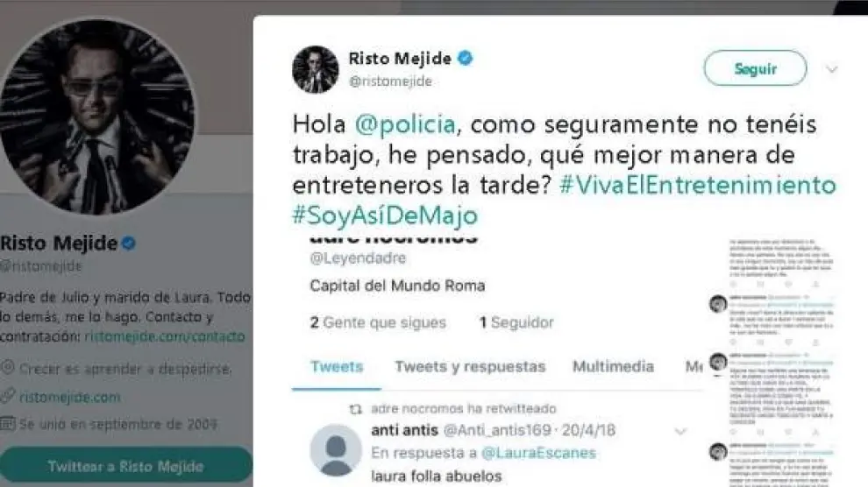Screen dimensions: 868x487
Task: Expand the tweet options chevron next to Seguir
Action: pyautogui.click(x=831, y=69)
